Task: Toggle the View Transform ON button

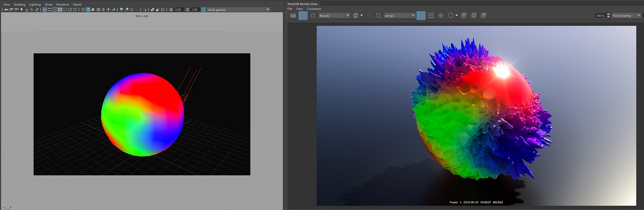Action: click(203, 10)
